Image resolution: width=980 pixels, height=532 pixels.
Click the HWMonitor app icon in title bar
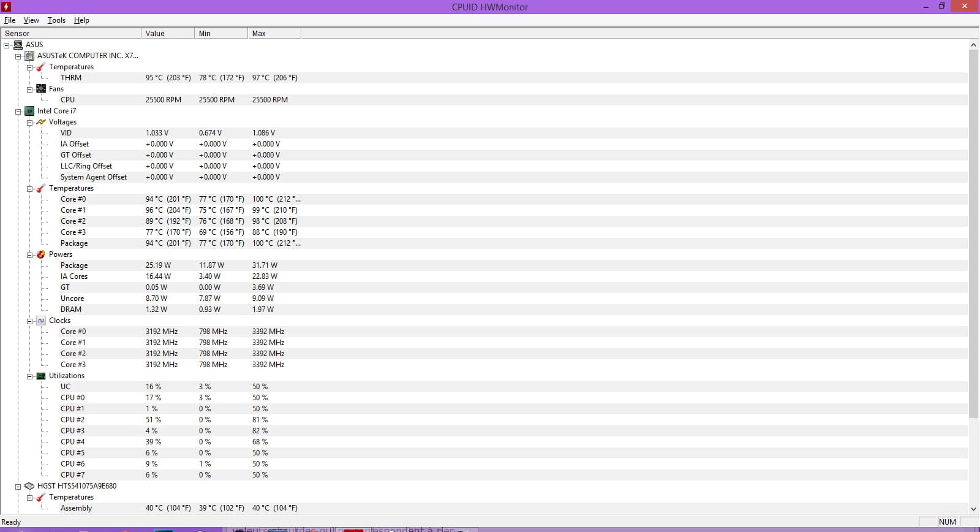click(6, 7)
